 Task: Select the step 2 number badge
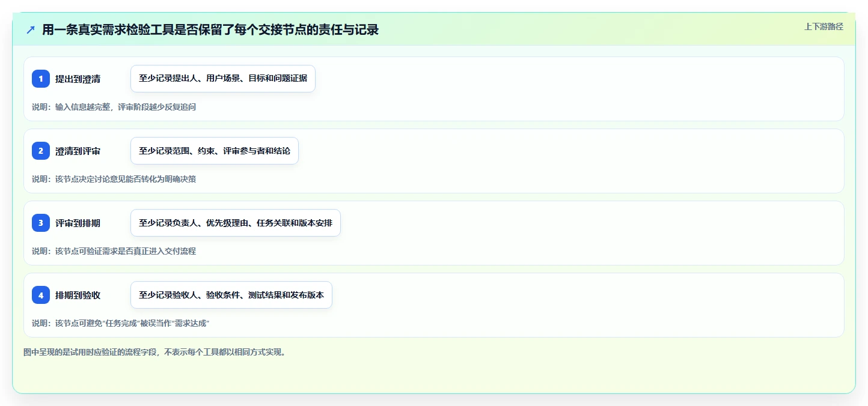[x=41, y=151]
